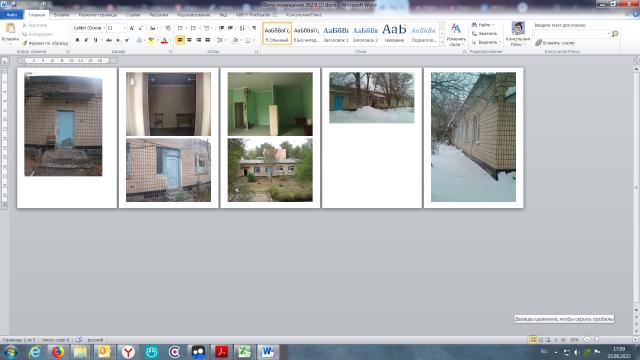Click the center alignment icon
This screenshot has width=640, height=360.
pyautogui.click(x=189, y=40)
